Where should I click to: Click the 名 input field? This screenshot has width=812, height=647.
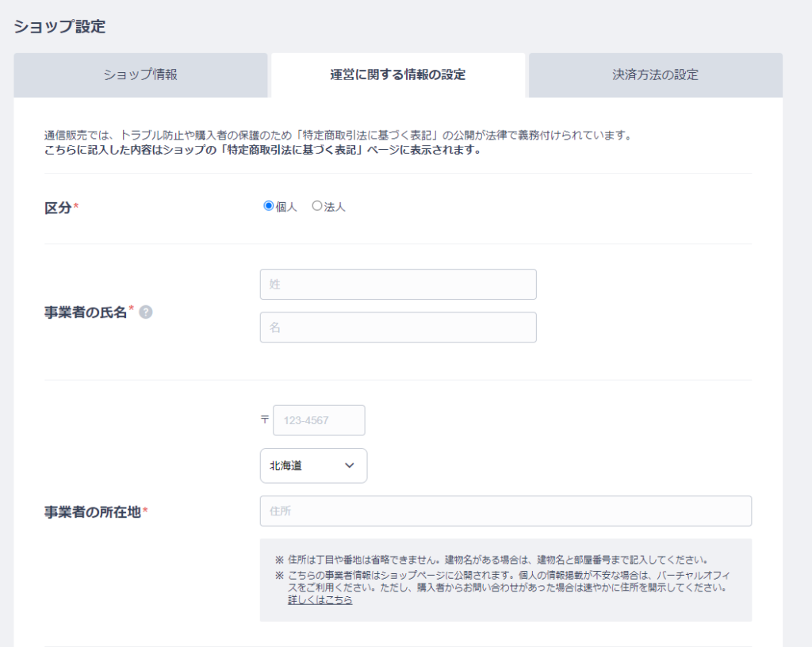[x=398, y=327]
